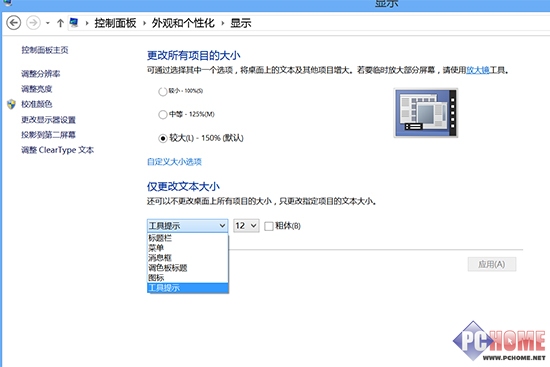Open the 控制面板 breadcrumb
This screenshot has height=367, width=550.
click(x=115, y=23)
